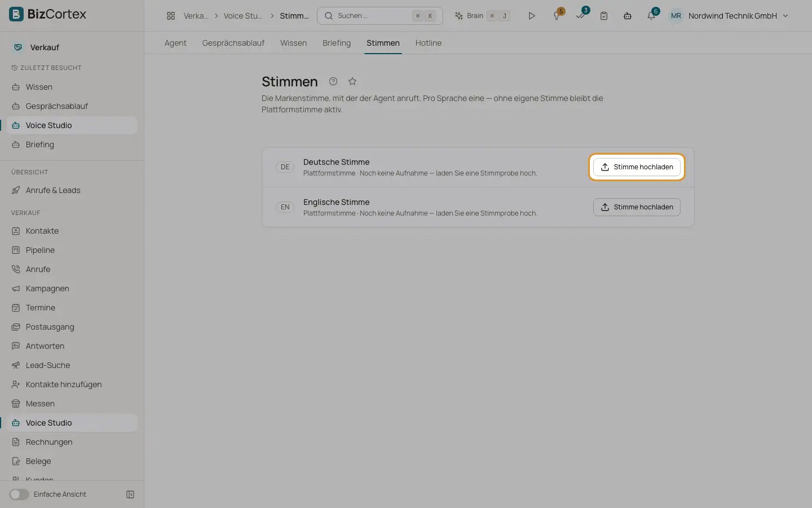Click the MR user avatar
812x508 pixels.
(676, 16)
